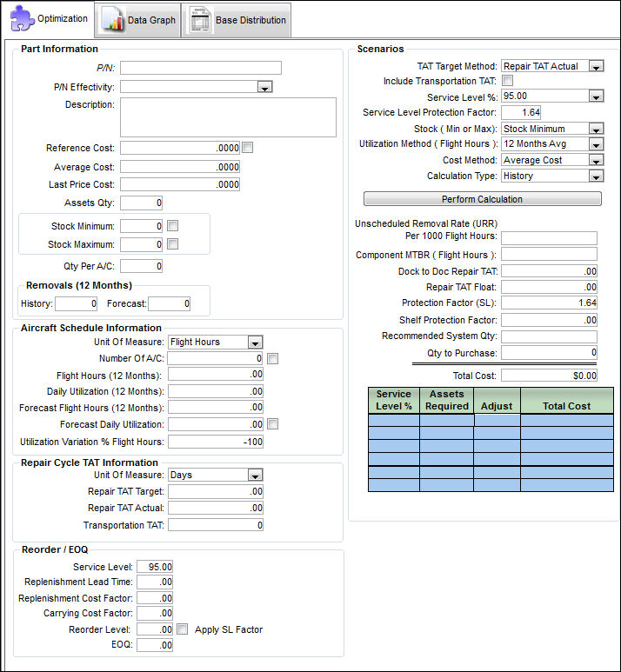Open the Cost Method dropdown
The height and width of the screenshot is (672, 621).
coord(596,161)
